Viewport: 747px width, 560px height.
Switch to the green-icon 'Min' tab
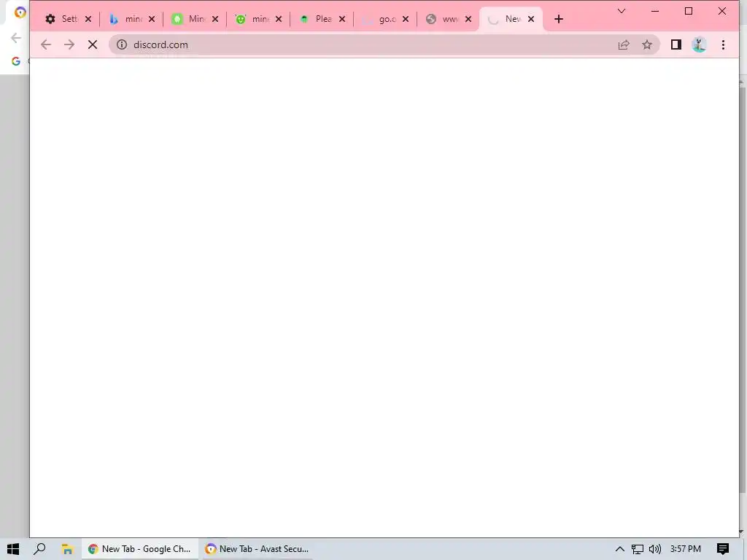pyautogui.click(x=189, y=19)
